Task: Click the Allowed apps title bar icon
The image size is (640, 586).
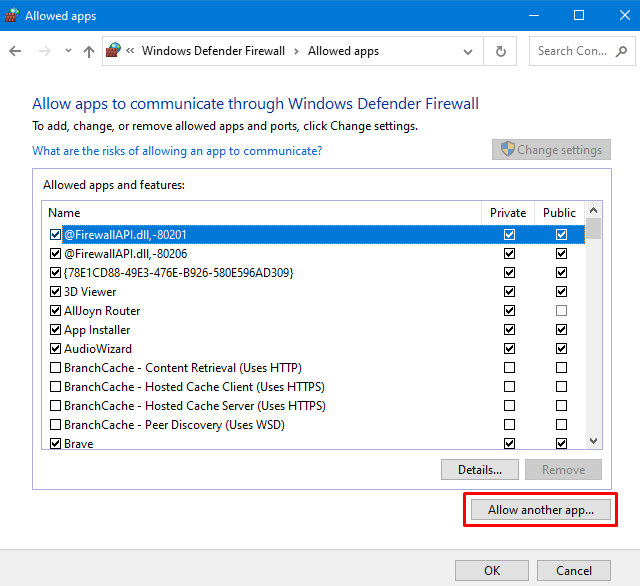Action: [13, 15]
